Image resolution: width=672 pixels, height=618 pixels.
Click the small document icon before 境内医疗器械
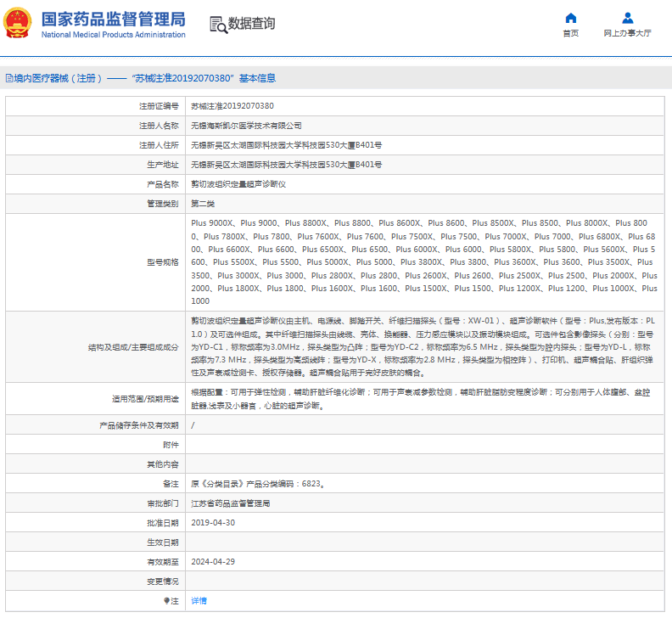(8, 78)
